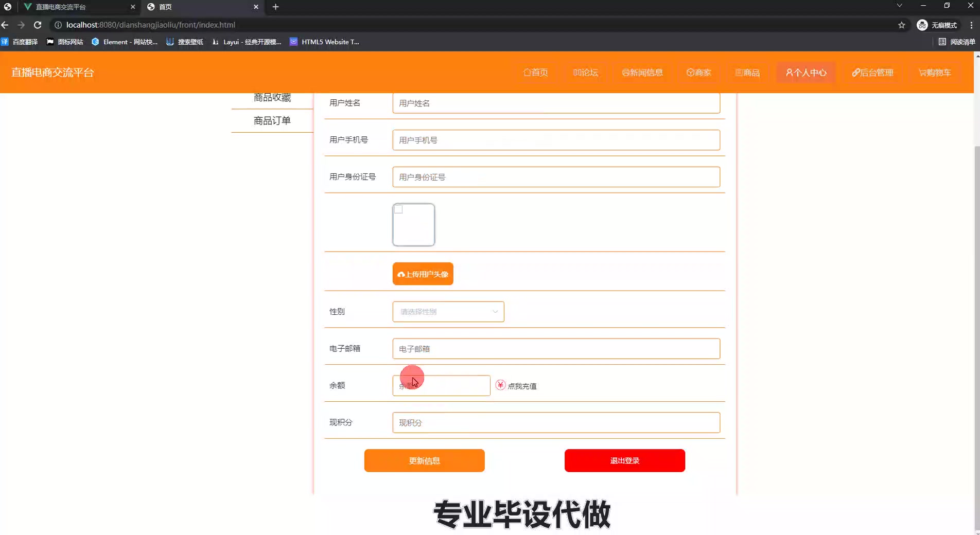Open the Chrome three-dot menu

(971, 25)
